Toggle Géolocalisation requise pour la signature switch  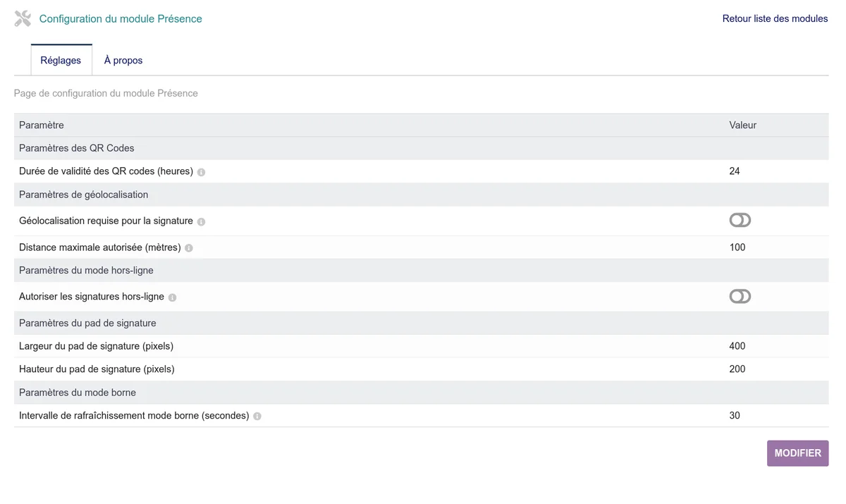click(740, 221)
